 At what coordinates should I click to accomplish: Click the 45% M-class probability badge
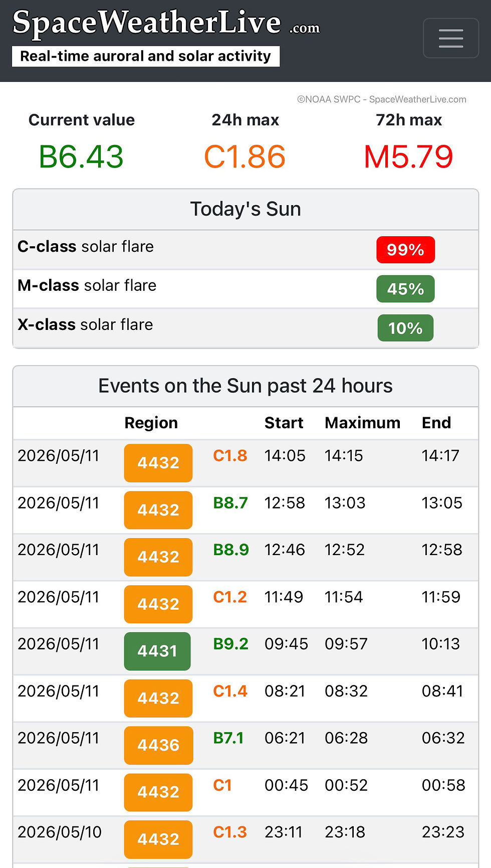click(405, 289)
